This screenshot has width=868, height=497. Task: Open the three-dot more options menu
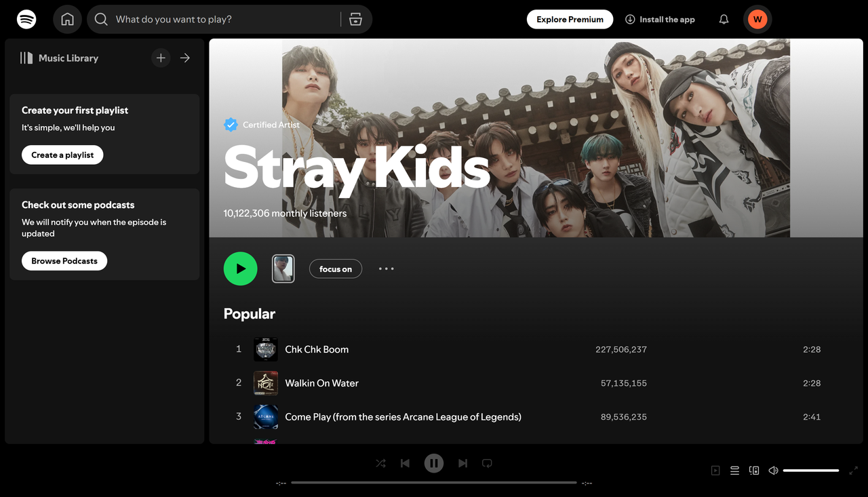click(386, 269)
